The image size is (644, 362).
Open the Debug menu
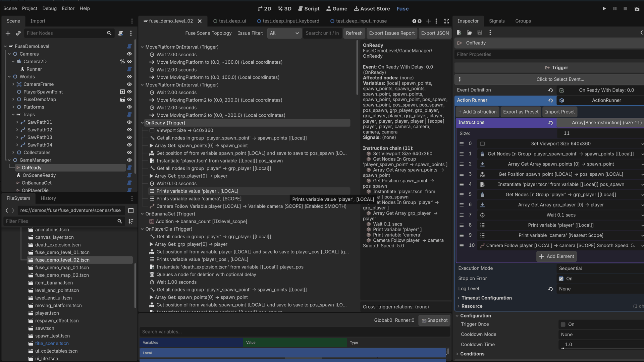49,8
